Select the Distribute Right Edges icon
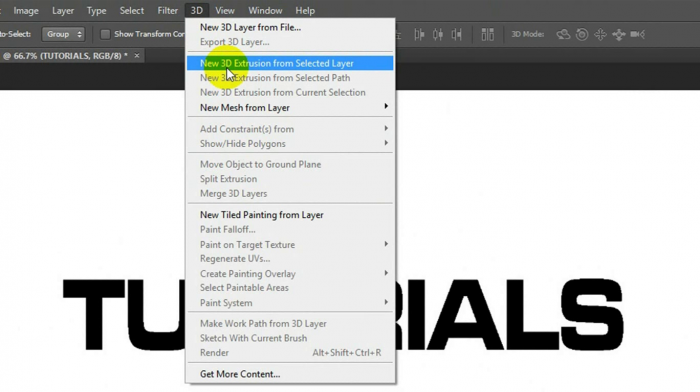Viewport: 700px width, 392px height. pyautogui.click(x=456, y=34)
